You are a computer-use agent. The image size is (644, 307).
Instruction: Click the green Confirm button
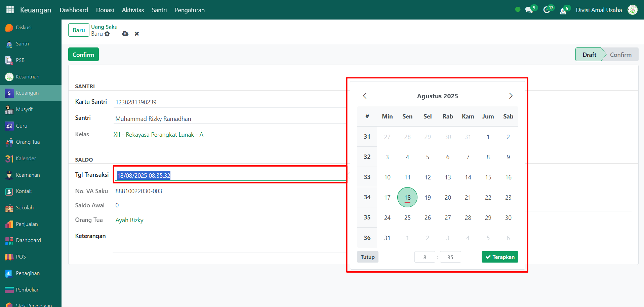[x=83, y=55]
